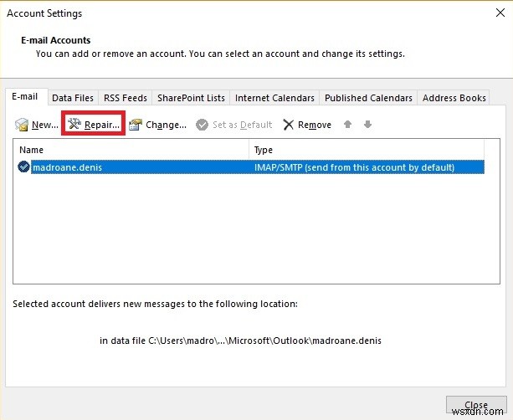Switch to the E-mail tab
Image resolution: width=513 pixels, height=420 pixels.
click(x=25, y=97)
